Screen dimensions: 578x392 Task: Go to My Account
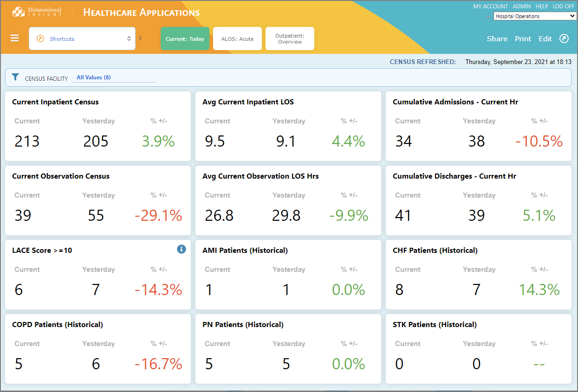(x=490, y=6)
